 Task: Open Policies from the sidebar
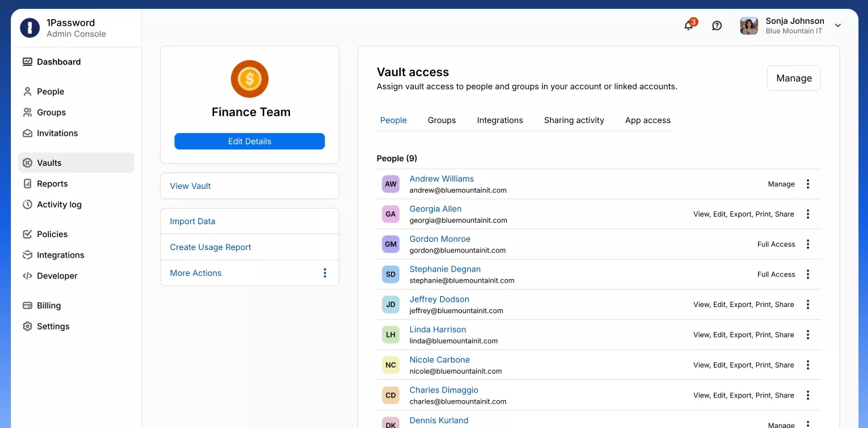52,234
